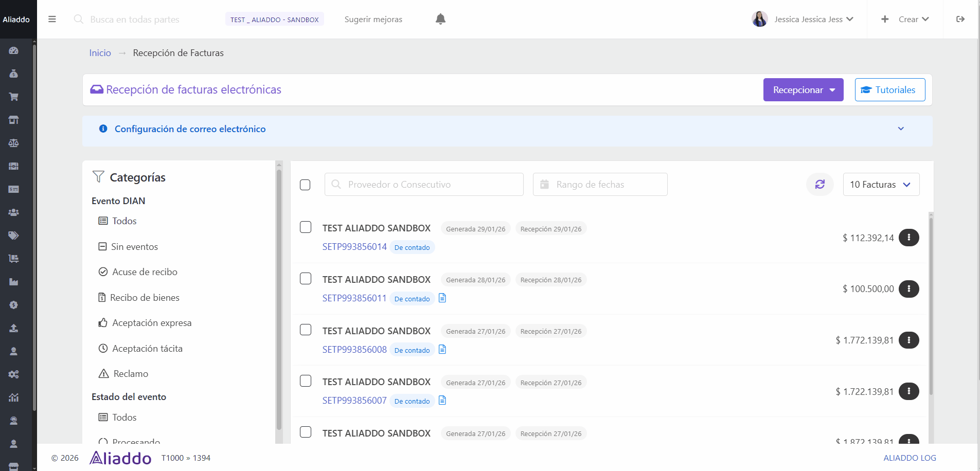Open the shopping cart sidebar module
The image size is (980, 471).
tap(14, 97)
